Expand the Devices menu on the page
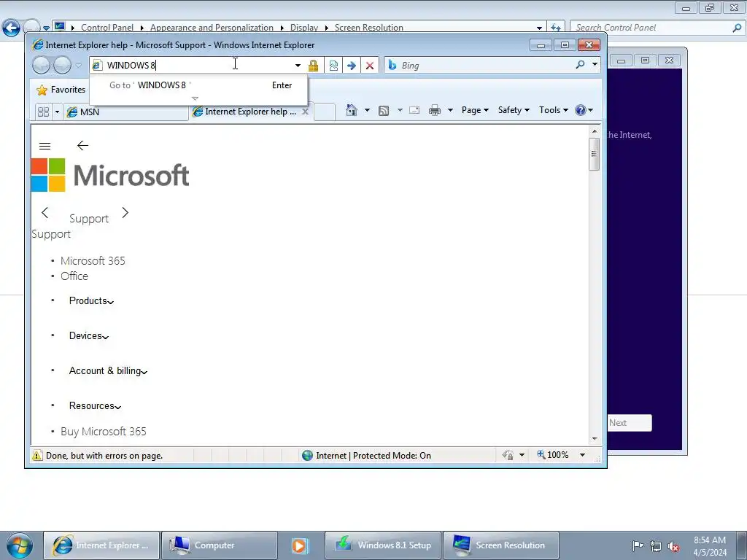Screen dimensions: 747x560 tap(89, 335)
